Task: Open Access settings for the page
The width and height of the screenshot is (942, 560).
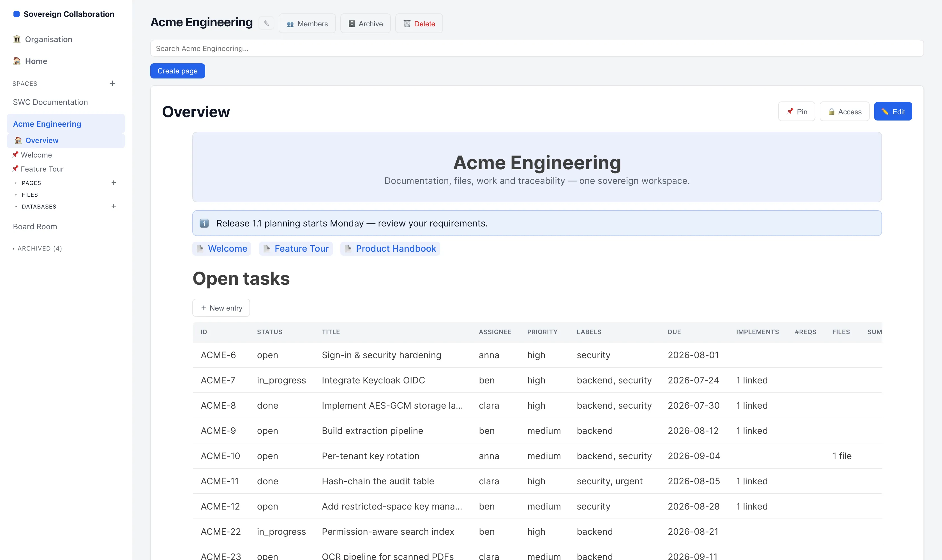Action: click(x=844, y=112)
